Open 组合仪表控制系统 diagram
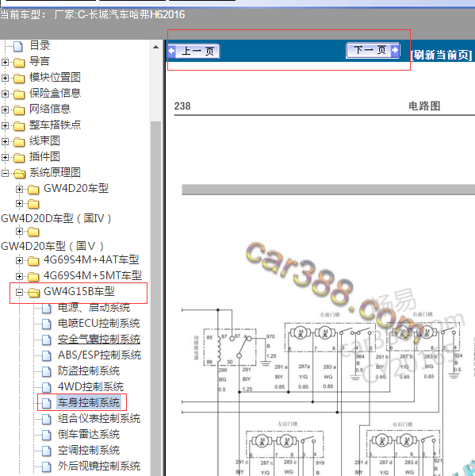The width and height of the screenshot is (475, 476). 99,418
